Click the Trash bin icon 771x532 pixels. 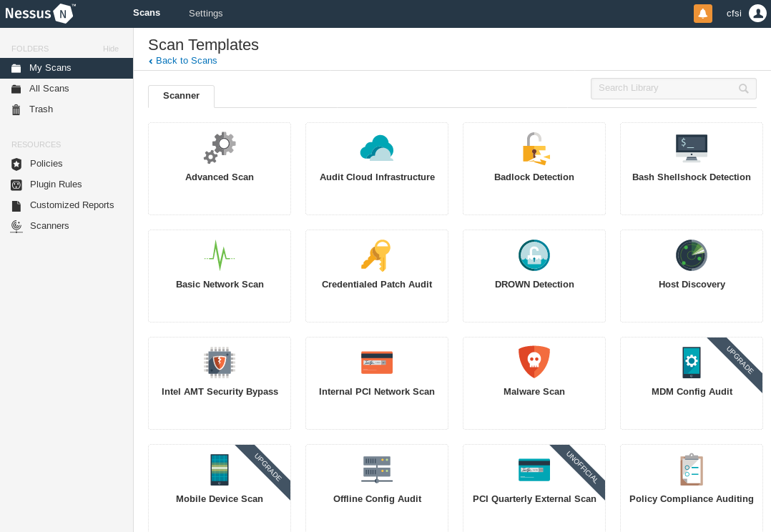click(x=16, y=109)
